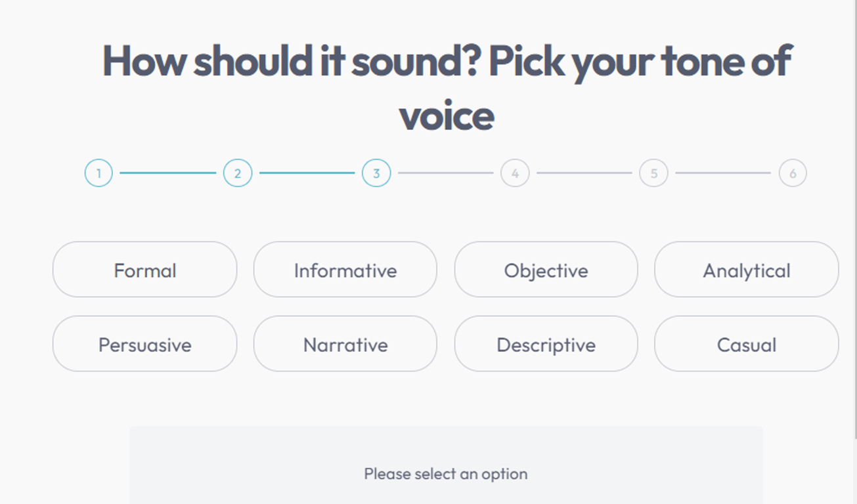The width and height of the screenshot is (857, 504).
Task: Select the Formal tone option
Action: tap(144, 270)
